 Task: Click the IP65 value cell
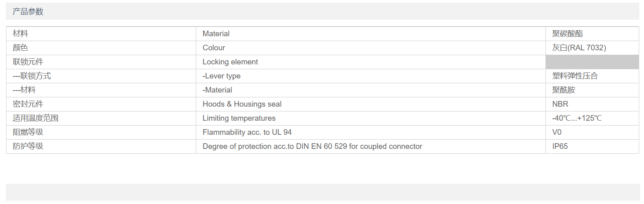pyautogui.click(x=592, y=146)
